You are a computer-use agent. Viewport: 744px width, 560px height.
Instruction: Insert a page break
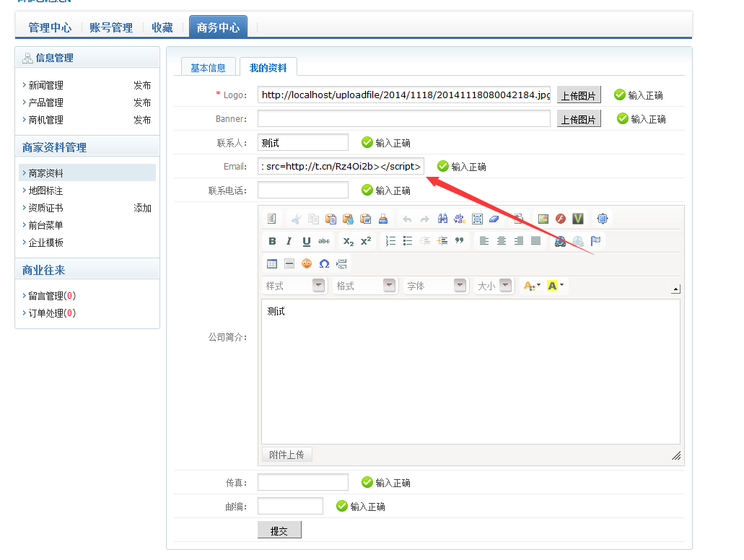(x=341, y=264)
